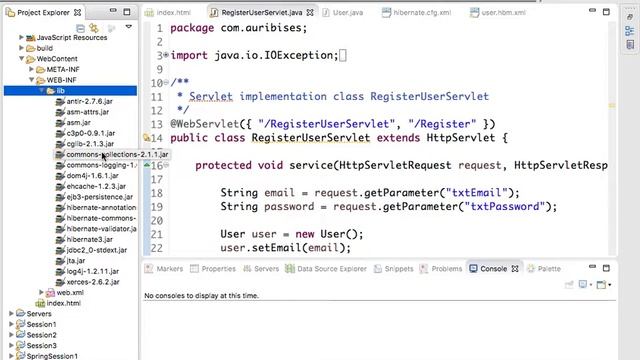Image resolution: width=640 pixels, height=360 pixels.
Task: Minimize the Console panel
Action: click(x=592, y=267)
